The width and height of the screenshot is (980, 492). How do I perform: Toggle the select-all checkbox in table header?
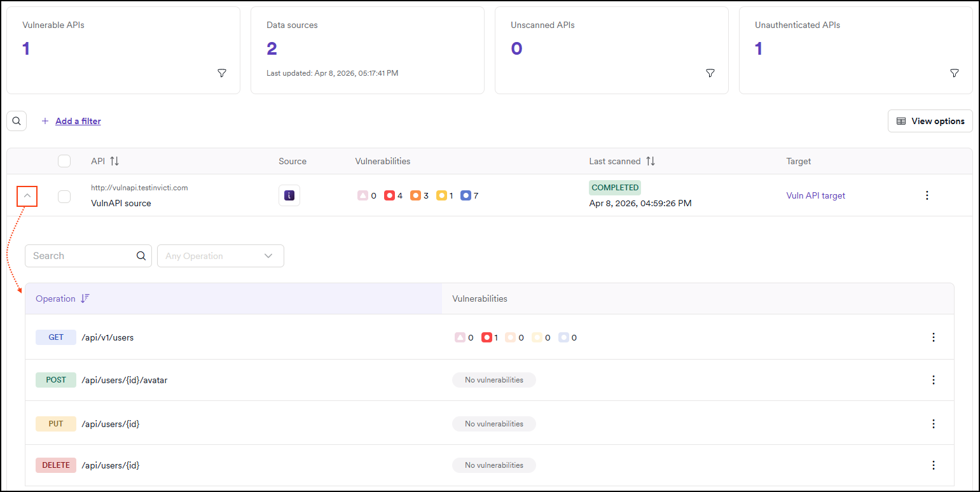pos(64,161)
